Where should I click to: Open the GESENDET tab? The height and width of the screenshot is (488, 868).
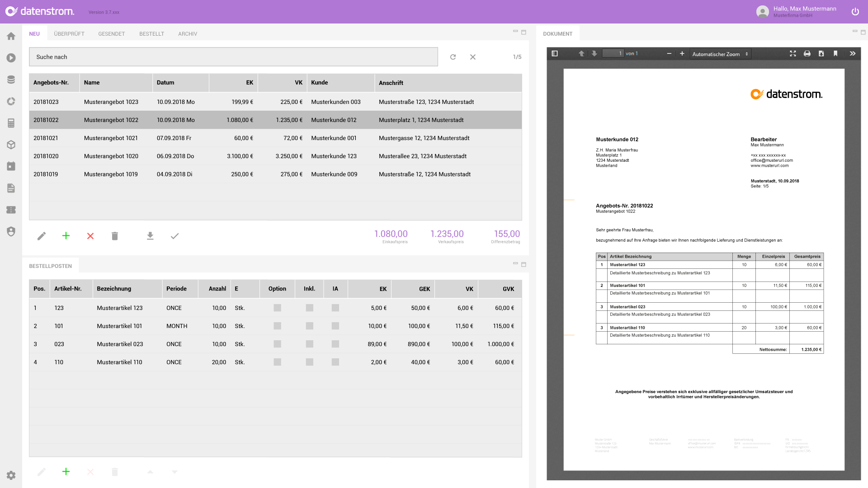(112, 33)
